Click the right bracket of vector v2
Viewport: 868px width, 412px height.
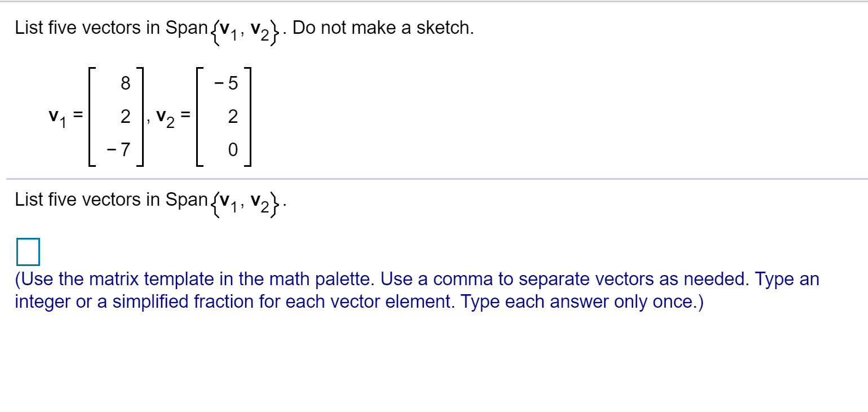pos(249,116)
